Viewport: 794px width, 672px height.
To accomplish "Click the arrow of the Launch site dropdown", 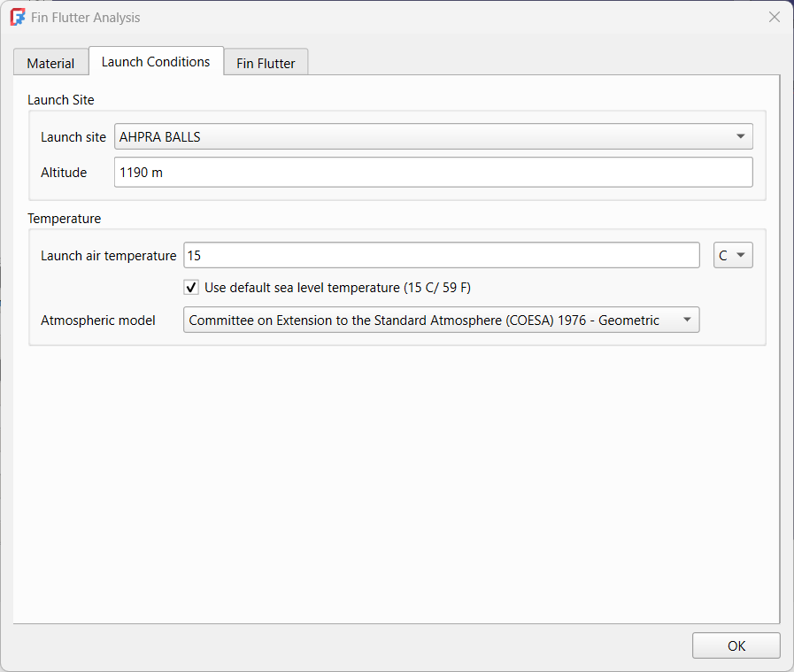I will [x=740, y=137].
